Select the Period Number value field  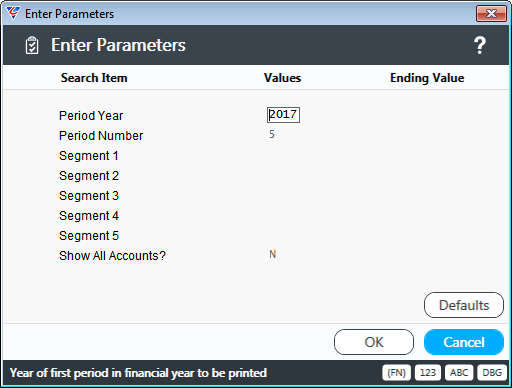[283, 135]
